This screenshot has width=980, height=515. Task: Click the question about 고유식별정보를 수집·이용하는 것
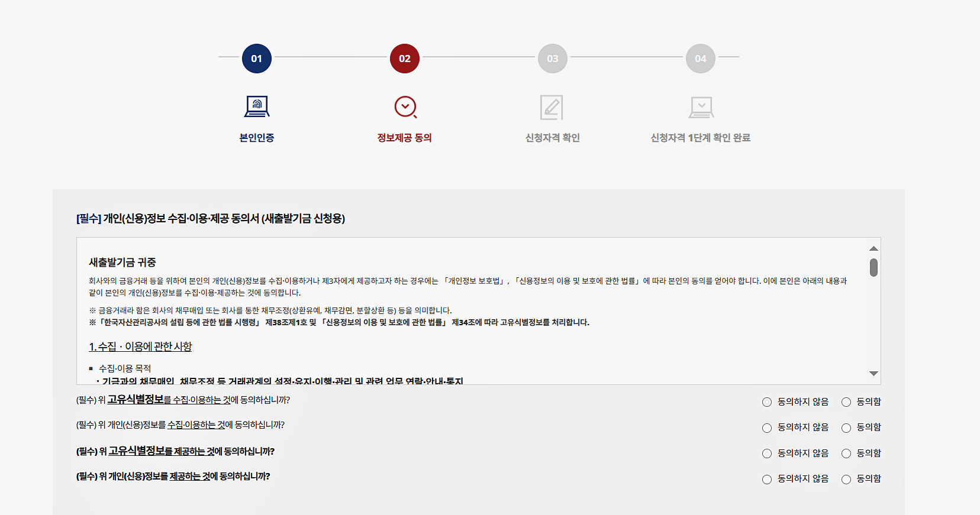[183, 400]
